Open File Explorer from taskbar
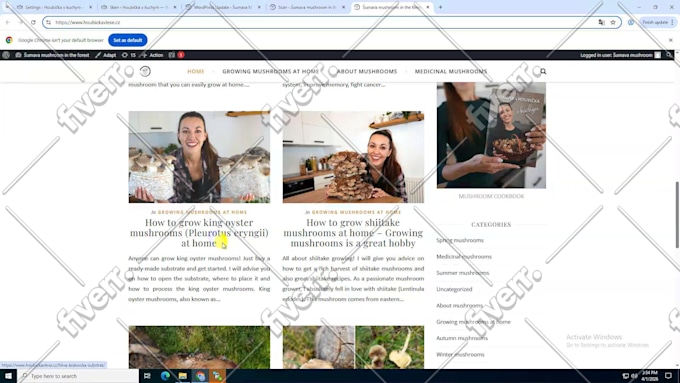Screen dimensions: 680x383 (183, 376)
